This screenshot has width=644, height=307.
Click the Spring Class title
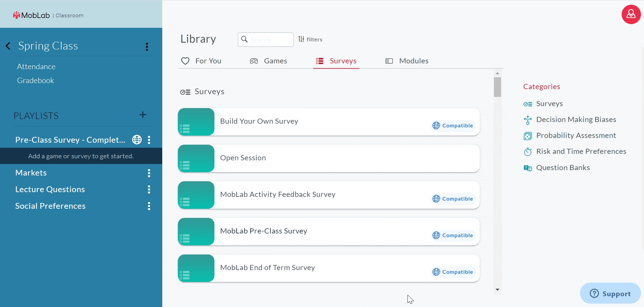point(48,46)
